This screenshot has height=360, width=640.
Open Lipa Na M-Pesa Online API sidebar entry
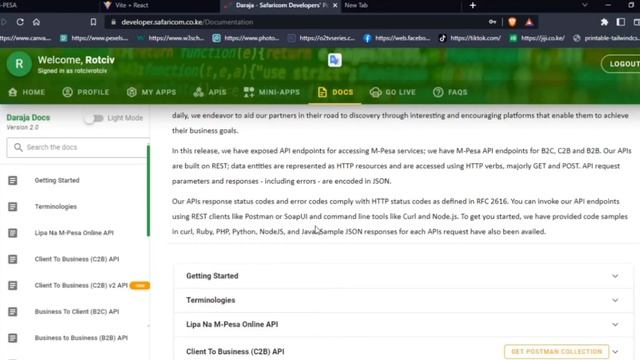(74, 233)
